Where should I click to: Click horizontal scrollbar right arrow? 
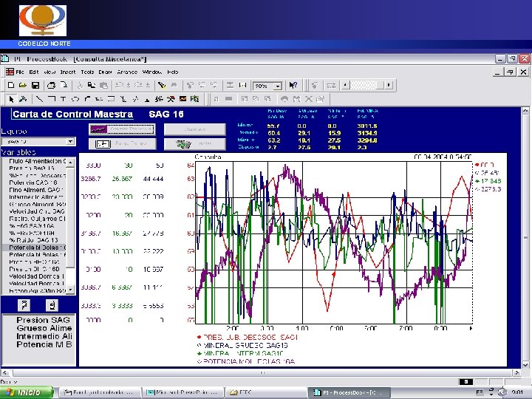[516, 373]
